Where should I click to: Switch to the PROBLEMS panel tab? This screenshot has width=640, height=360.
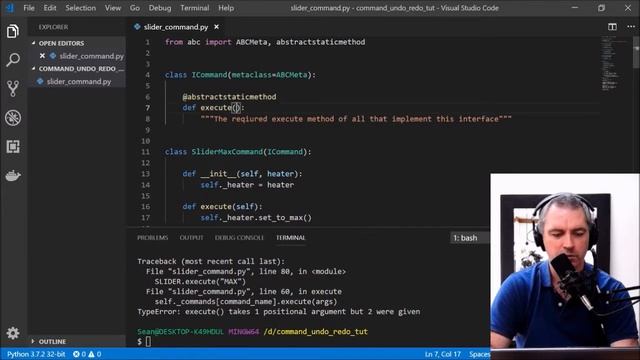tap(152, 238)
